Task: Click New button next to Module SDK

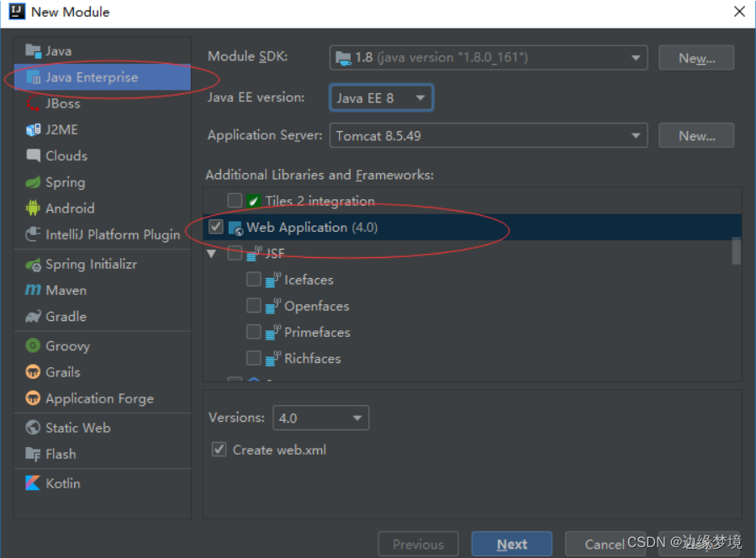Action: tap(696, 58)
